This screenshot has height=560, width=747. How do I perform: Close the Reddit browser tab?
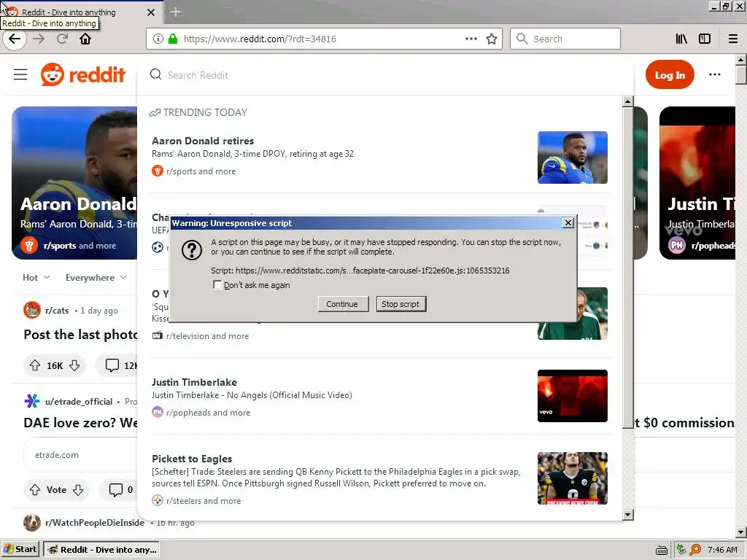coord(151,12)
